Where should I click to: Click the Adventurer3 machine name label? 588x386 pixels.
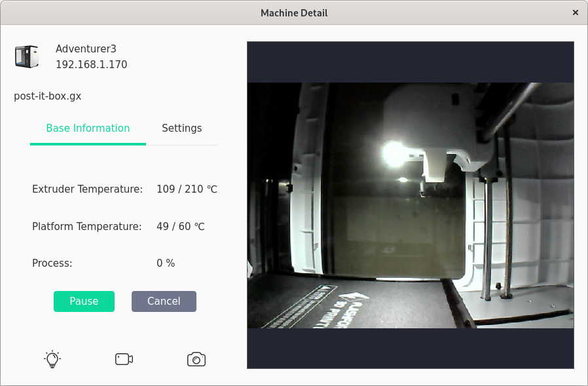(86, 48)
